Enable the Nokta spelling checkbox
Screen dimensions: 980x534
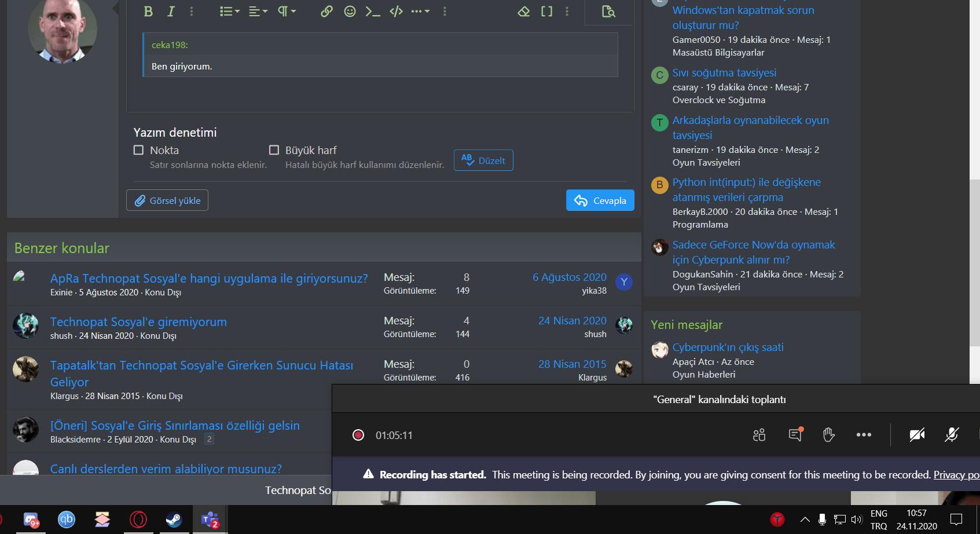click(138, 150)
